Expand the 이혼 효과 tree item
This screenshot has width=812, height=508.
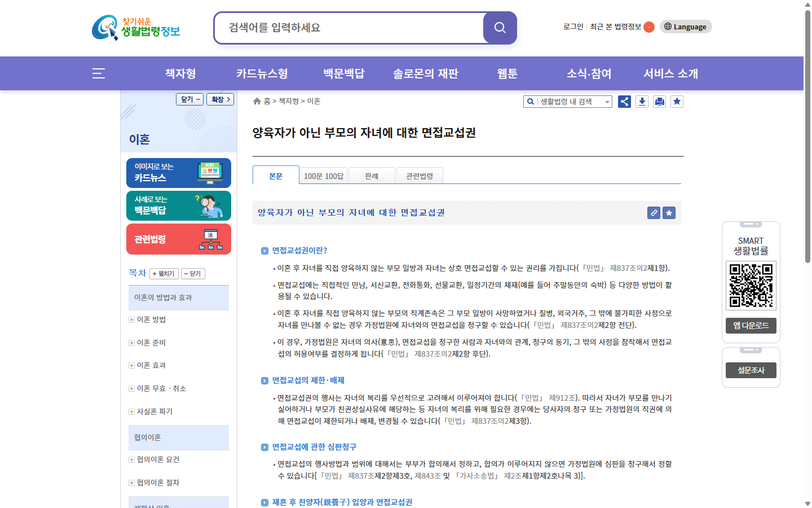[x=131, y=366]
